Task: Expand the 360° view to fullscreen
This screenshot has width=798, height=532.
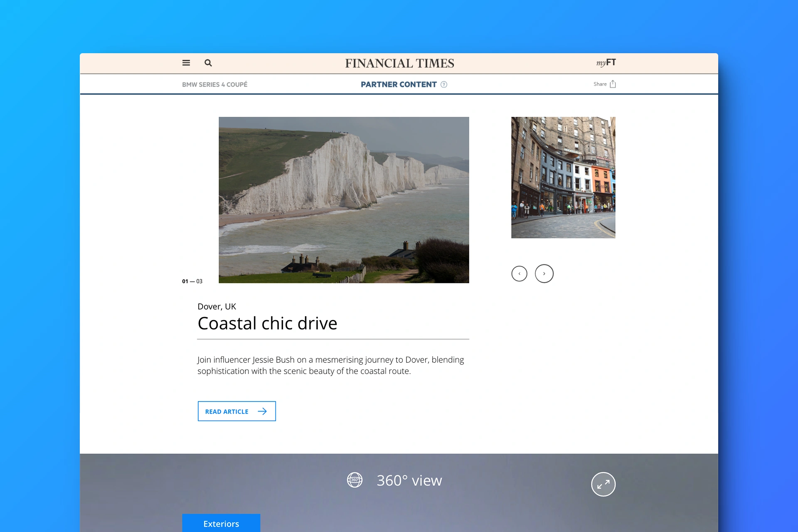Action: coord(603,484)
